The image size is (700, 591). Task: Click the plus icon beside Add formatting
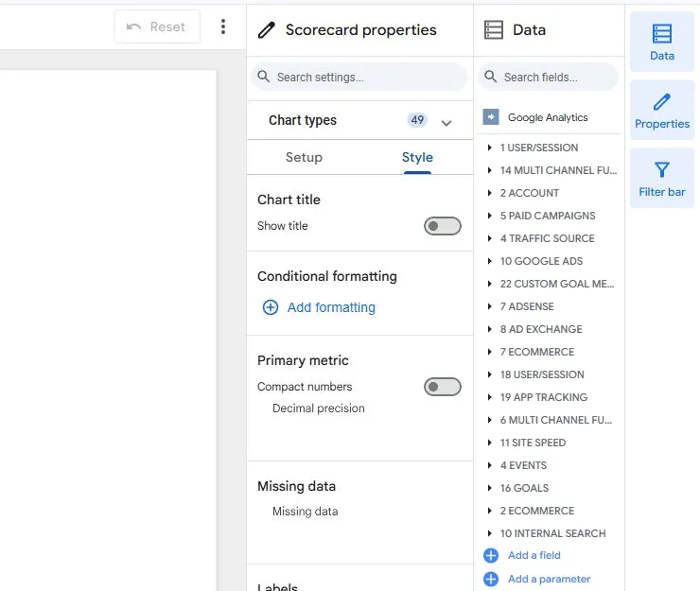point(271,307)
